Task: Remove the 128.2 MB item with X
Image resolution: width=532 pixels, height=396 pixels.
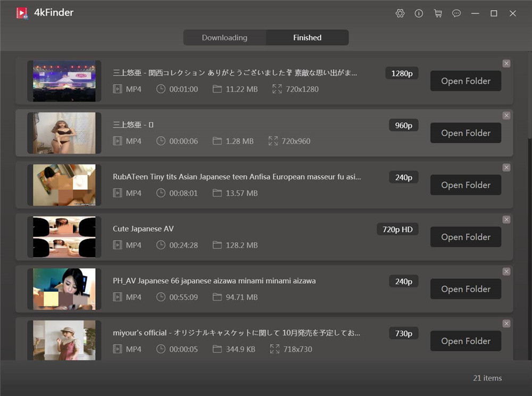Action: (506, 219)
